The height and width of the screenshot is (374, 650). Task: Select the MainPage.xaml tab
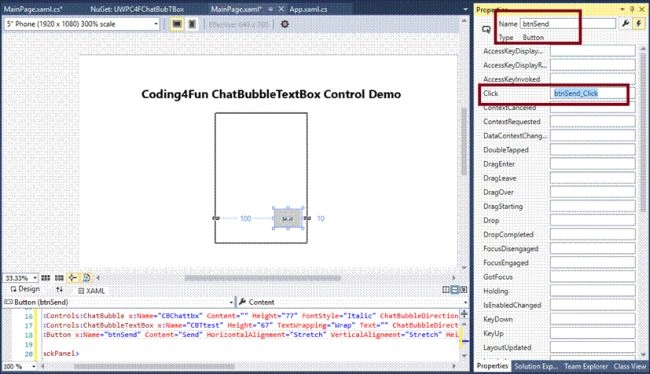tap(236, 9)
